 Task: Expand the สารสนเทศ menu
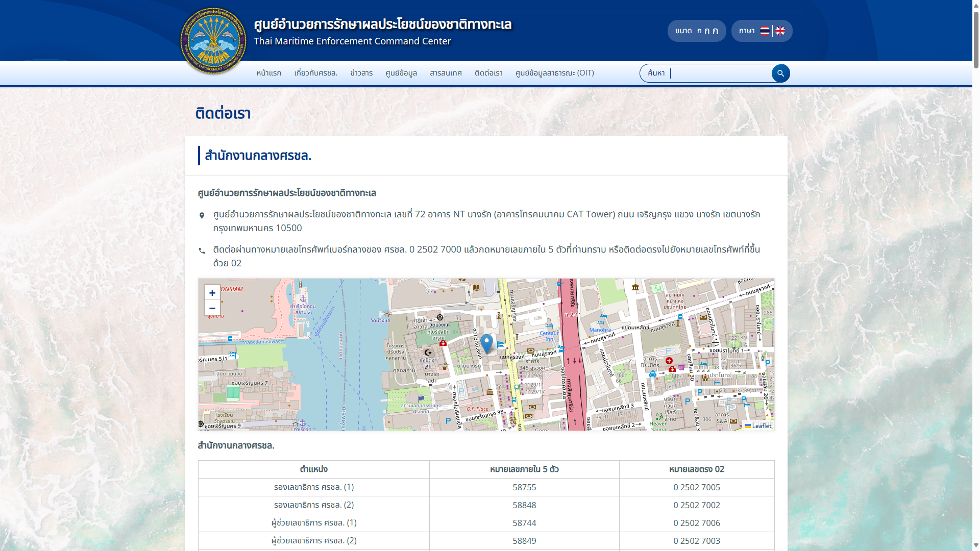point(446,73)
